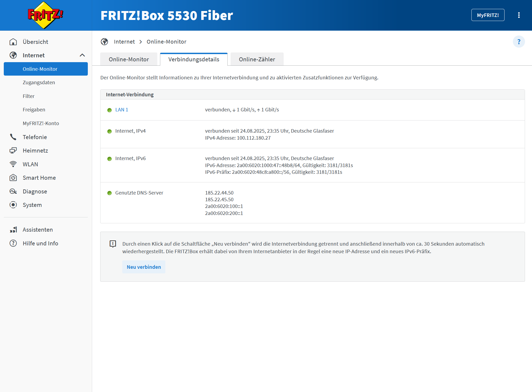Open the Diagnose menu

coord(35,191)
